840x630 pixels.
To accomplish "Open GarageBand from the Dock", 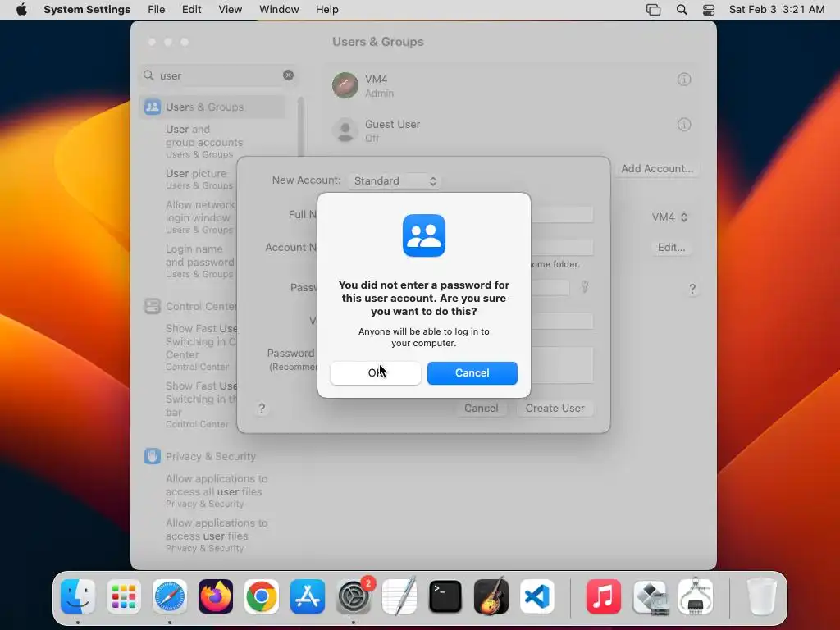I will [x=491, y=596].
